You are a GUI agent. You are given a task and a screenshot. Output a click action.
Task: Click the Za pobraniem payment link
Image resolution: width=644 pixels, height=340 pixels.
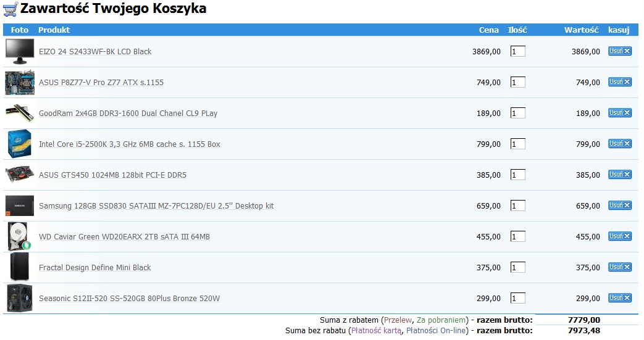point(441,320)
